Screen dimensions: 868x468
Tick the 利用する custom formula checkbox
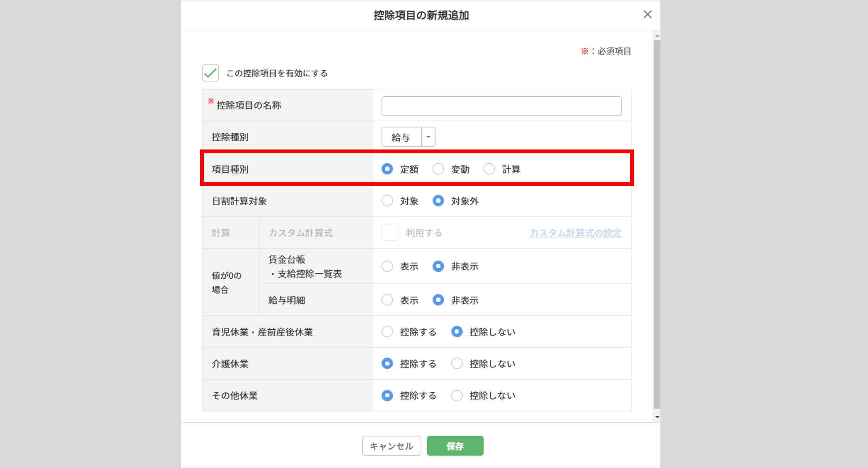[x=390, y=233]
